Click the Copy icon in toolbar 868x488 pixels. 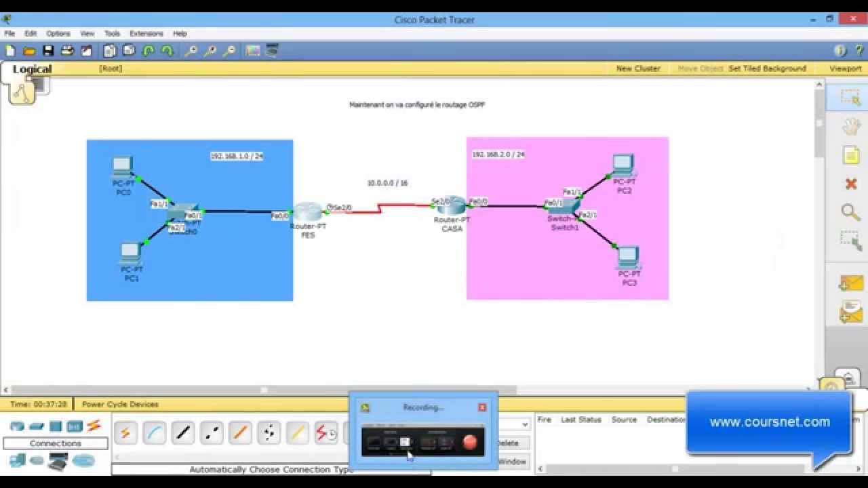[110, 50]
